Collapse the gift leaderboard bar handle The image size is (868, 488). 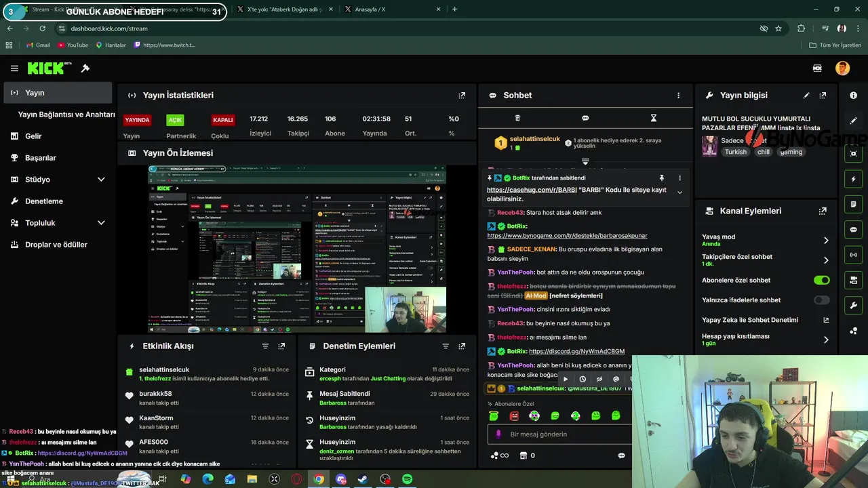pos(585,162)
